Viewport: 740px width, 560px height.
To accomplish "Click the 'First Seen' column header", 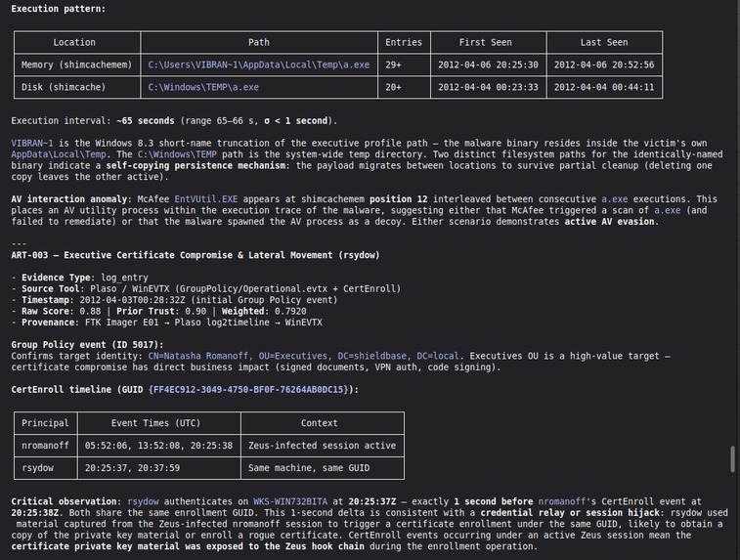I will click(x=486, y=42).
